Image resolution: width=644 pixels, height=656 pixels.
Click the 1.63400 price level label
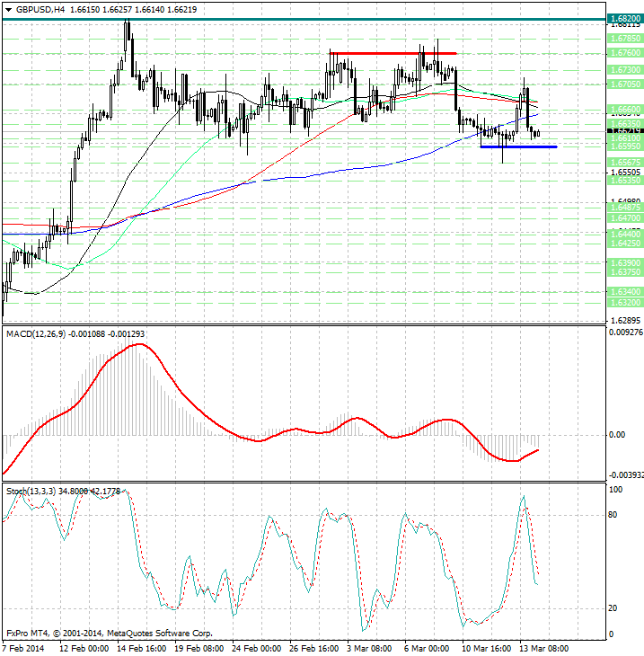[625, 291]
